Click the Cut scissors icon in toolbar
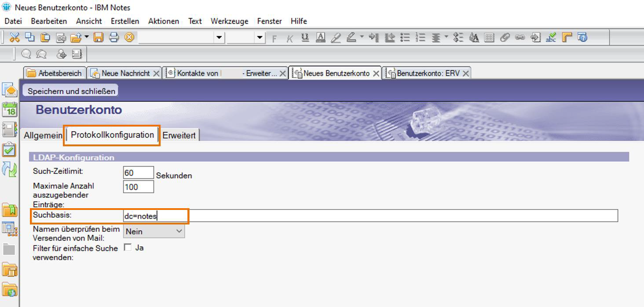This screenshot has width=644, height=307. [15, 37]
